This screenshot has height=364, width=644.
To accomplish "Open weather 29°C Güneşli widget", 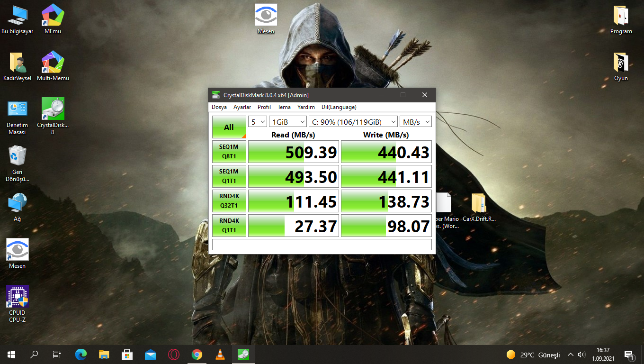I will [533, 355].
